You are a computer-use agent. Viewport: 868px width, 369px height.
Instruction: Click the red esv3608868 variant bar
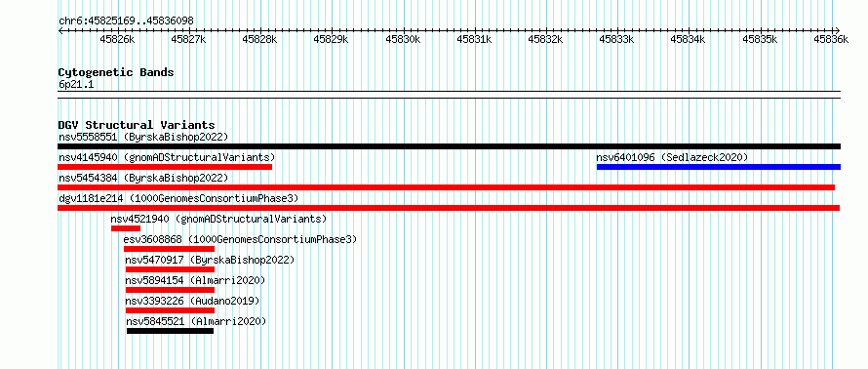tap(169, 249)
